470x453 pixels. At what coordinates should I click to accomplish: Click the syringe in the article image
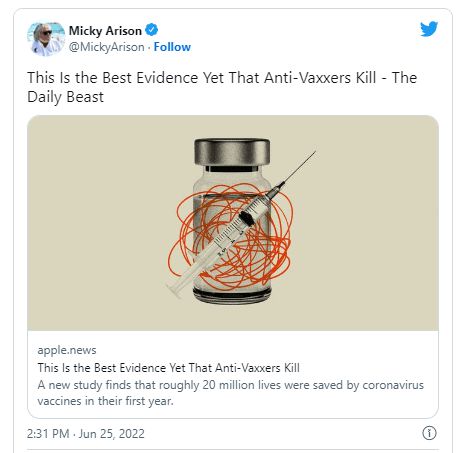(241, 224)
